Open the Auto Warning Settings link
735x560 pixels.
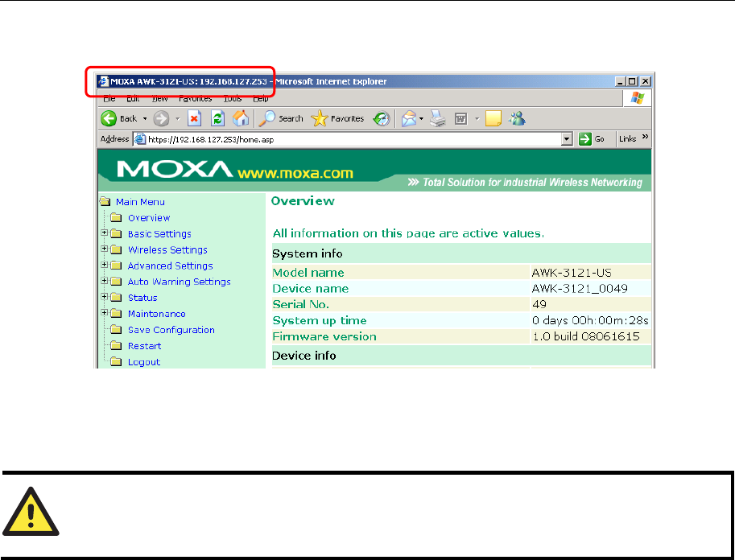click(x=180, y=282)
